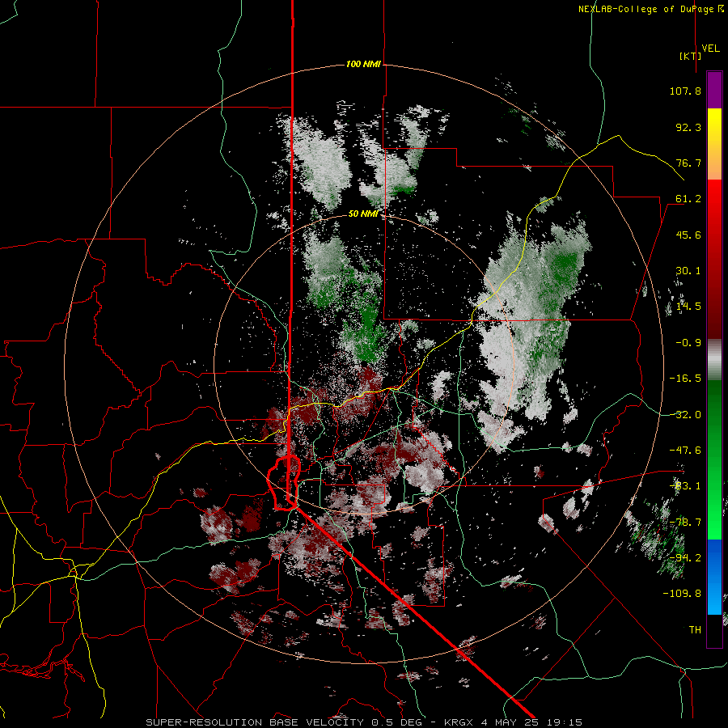Image resolution: width=728 pixels, height=728 pixels.
Task: Select the green segment of the color bar
Action: pyautogui.click(x=714, y=459)
